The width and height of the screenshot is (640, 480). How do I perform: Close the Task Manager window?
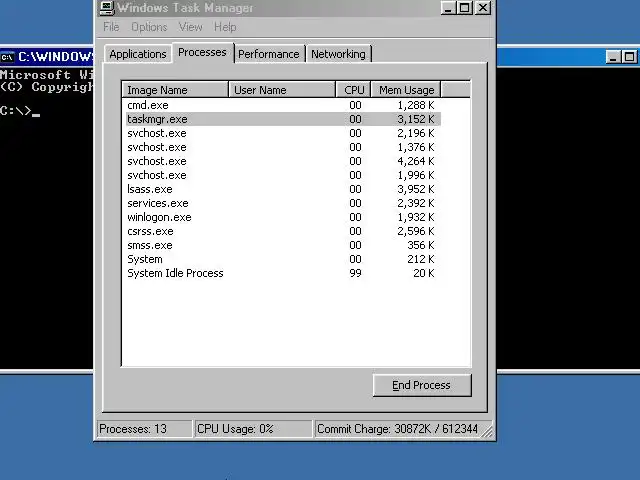[x=483, y=8]
